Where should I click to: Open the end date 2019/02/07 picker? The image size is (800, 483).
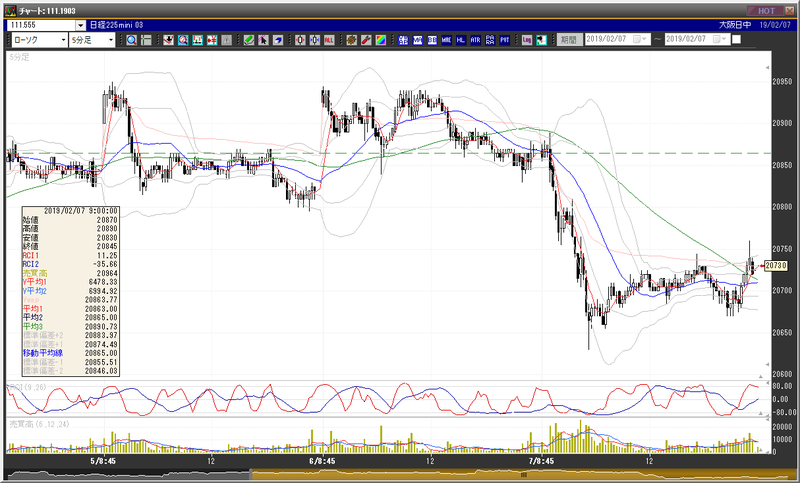[697, 39]
